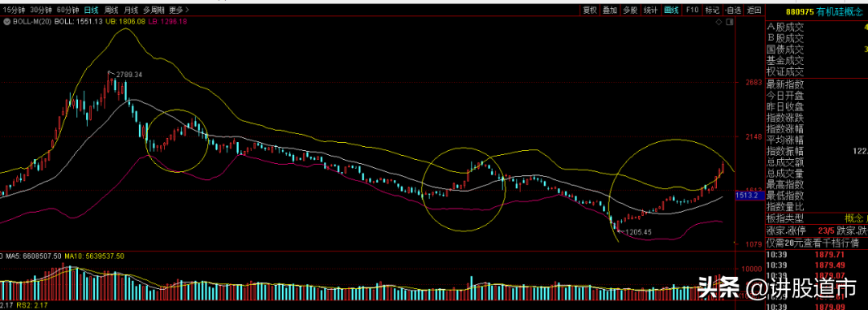Click the 1079 price axis label
Image resolution: width=868 pixels, height=310 pixels.
[755, 244]
